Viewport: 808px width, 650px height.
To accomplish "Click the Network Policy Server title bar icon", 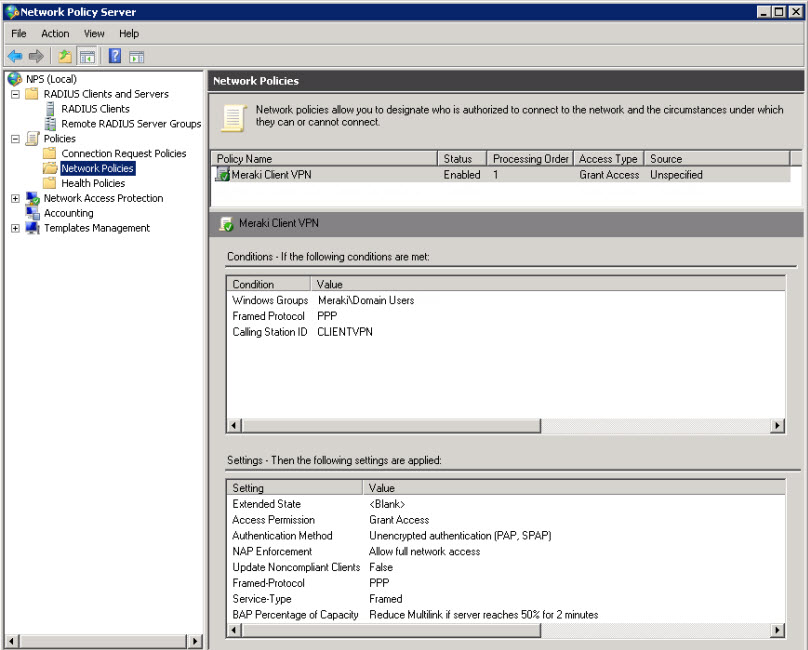I will pyautogui.click(x=12, y=11).
